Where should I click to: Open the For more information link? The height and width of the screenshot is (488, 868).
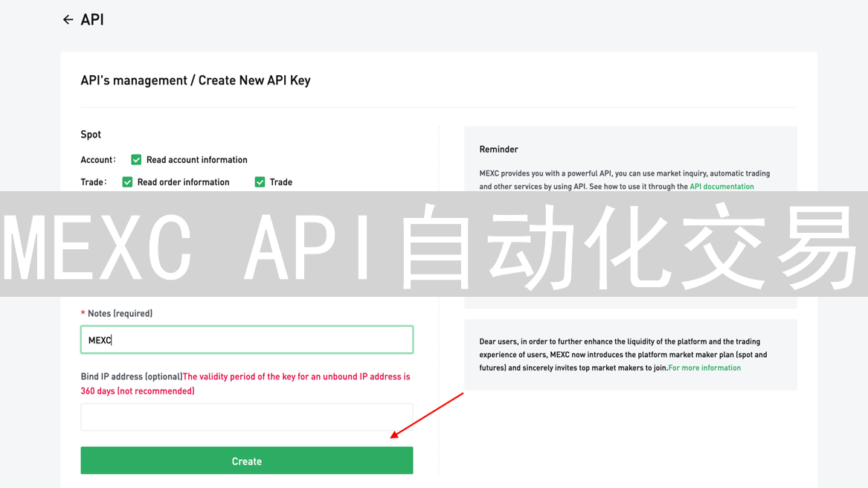(704, 367)
